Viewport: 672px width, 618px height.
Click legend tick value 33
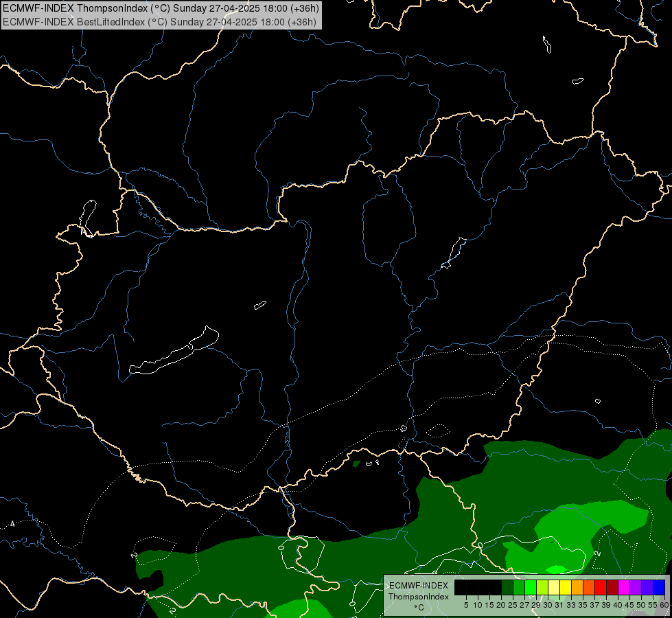click(x=571, y=605)
